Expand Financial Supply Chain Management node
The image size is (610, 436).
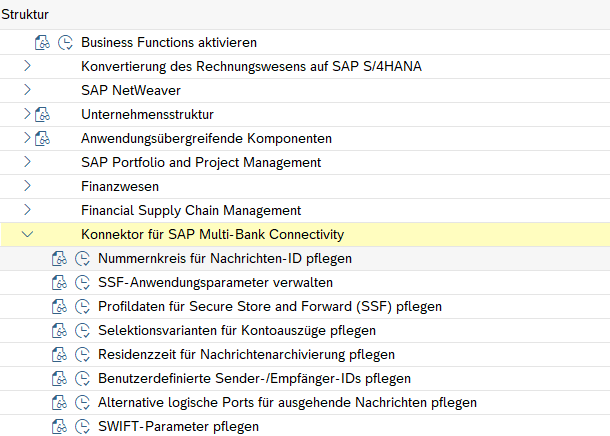tap(27, 211)
